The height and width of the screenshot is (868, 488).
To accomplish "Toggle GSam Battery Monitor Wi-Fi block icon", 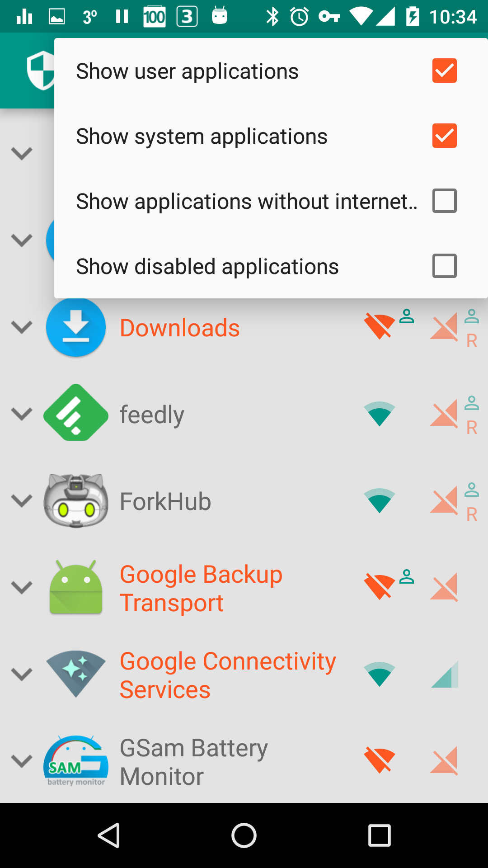I will tap(380, 760).
